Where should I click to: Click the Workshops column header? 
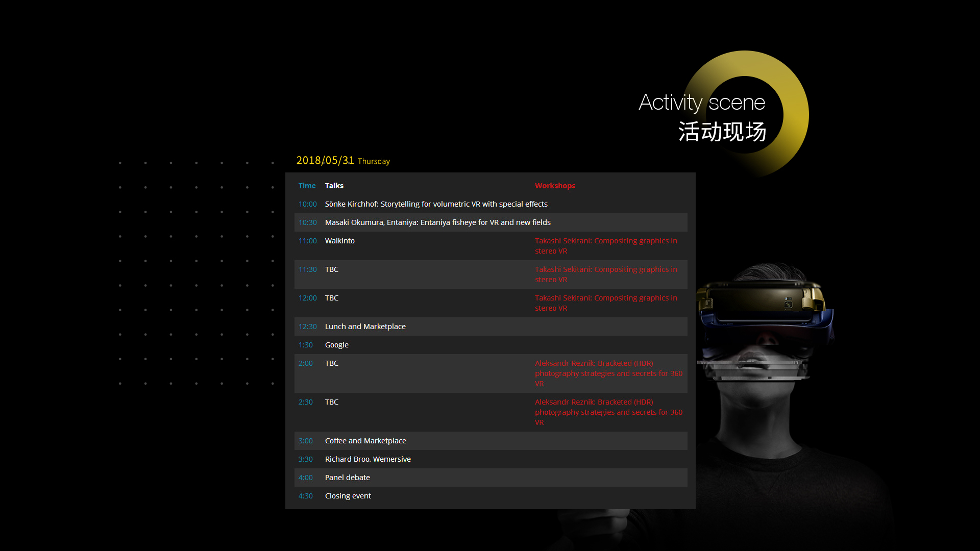(555, 186)
